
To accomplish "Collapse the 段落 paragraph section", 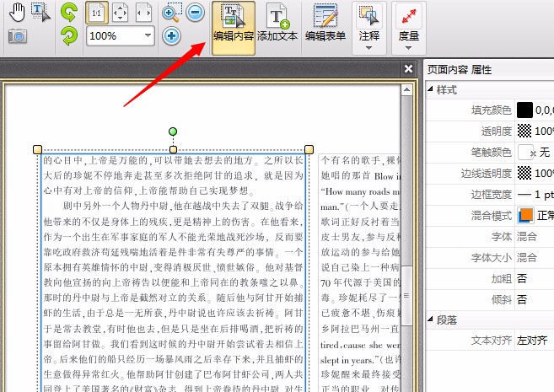I will 432,321.
